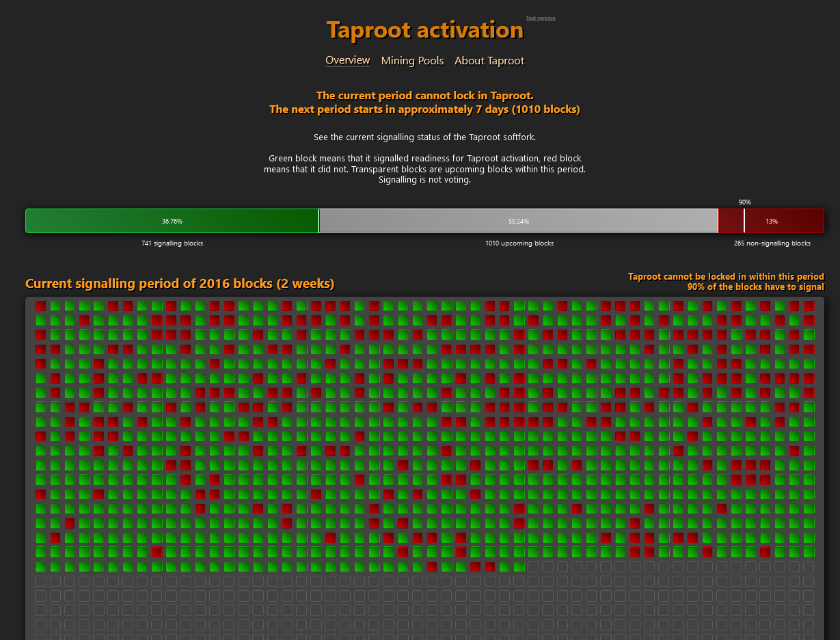
Task: Click 'The current period cannot lock in Taproot.'
Action: (424, 96)
